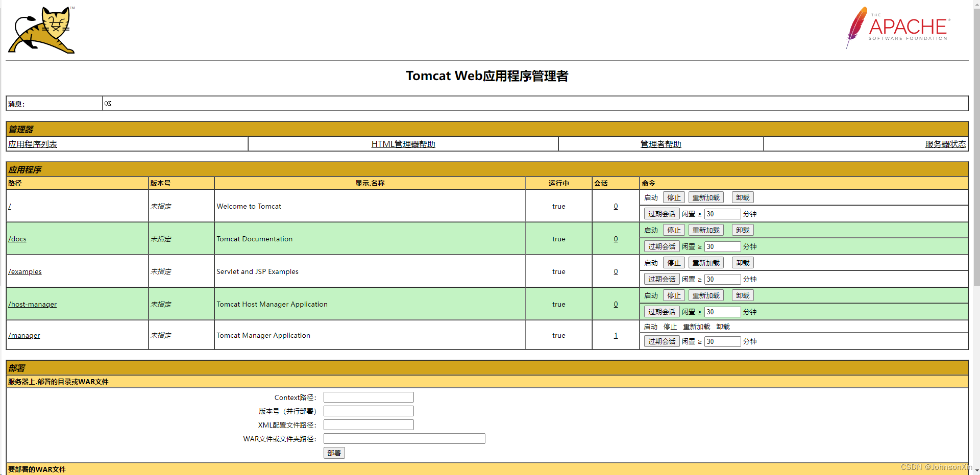Open the 应用程序列表 link
980x475 pixels.
(33, 144)
